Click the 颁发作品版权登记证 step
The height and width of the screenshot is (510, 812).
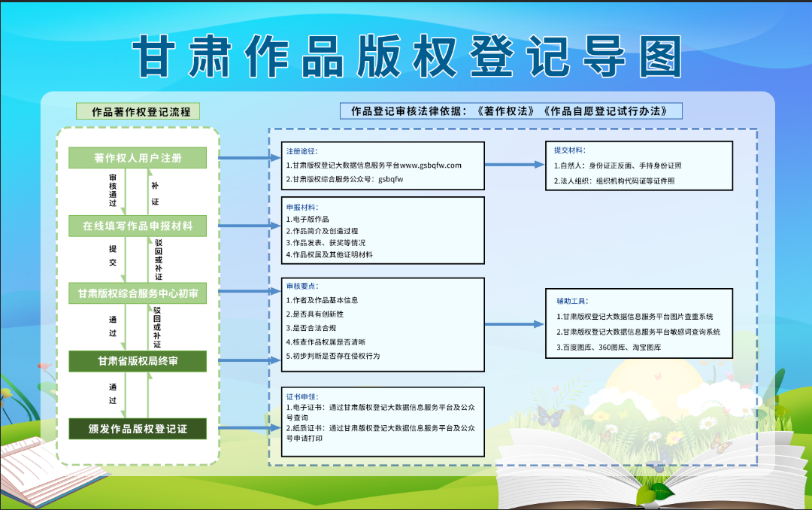coord(138,430)
